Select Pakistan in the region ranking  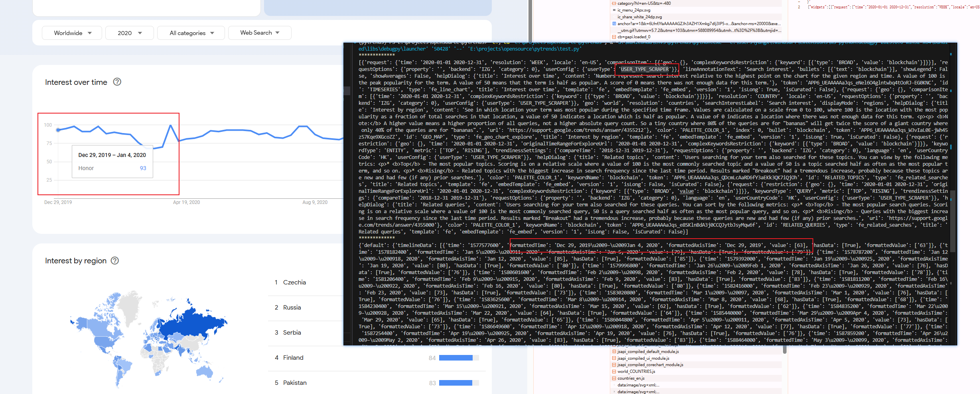(x=295, y=383)
